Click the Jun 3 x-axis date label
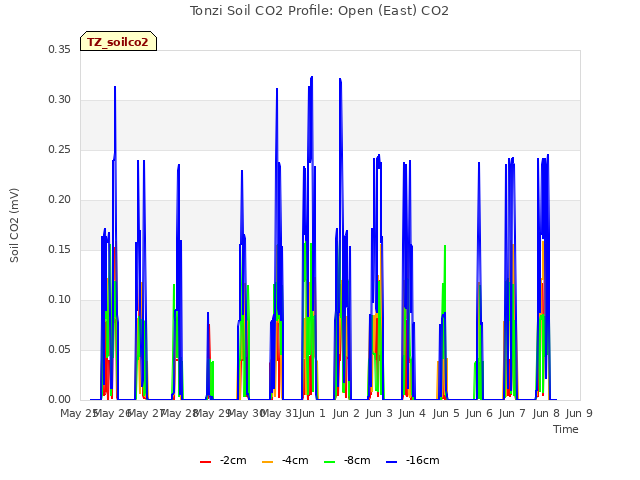The width and height of the screenshot is (640, 480). [379, 413]
